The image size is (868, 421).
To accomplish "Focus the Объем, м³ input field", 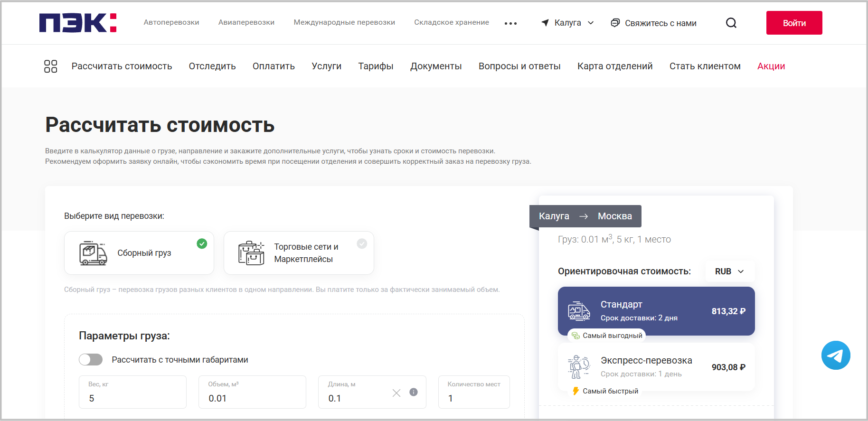I will click(252, 392).
